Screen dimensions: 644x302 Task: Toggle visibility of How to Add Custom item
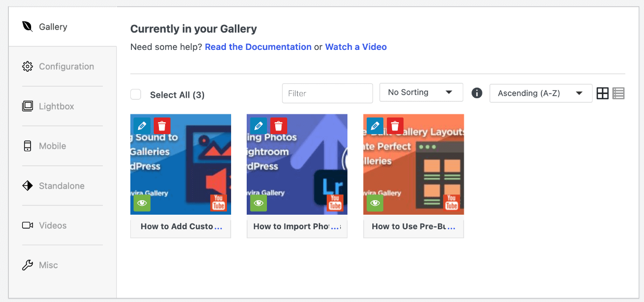click(142, 203)
